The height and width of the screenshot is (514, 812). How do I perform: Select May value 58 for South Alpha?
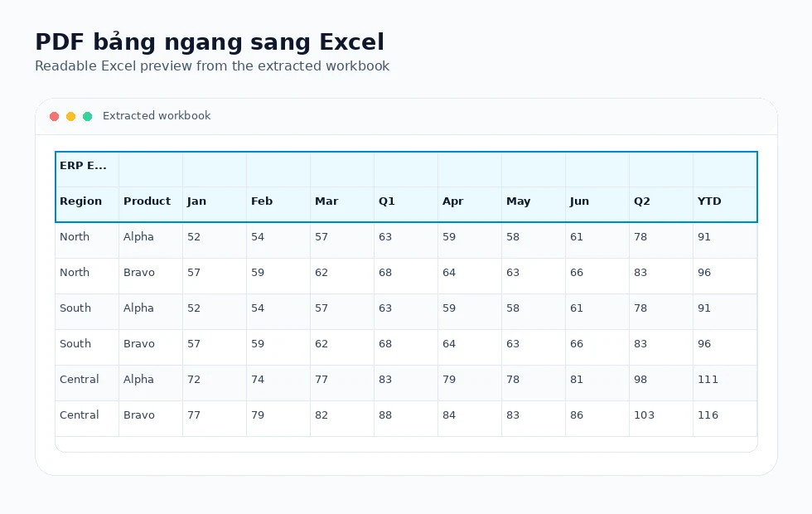click(513, 308)
